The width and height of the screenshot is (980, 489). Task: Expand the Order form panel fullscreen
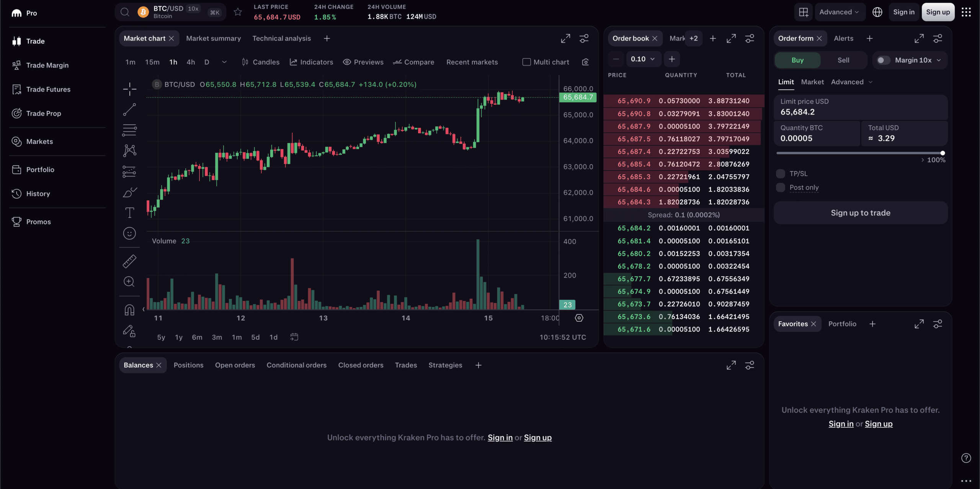click(x=919, y=38)
